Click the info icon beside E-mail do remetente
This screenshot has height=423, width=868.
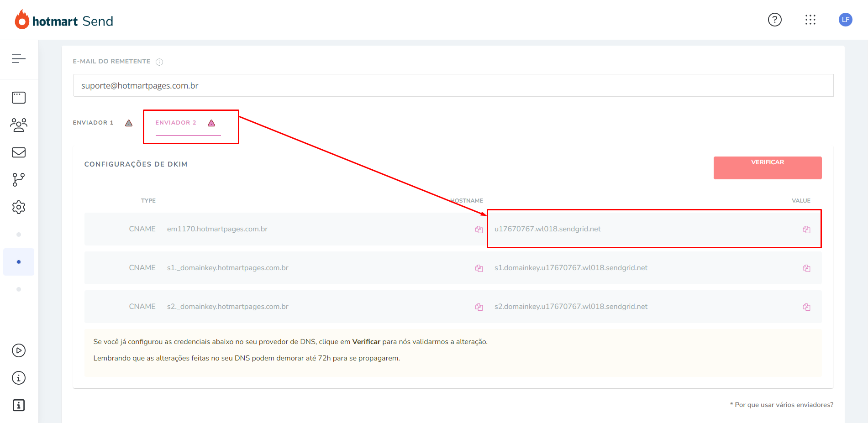(159, 62)
